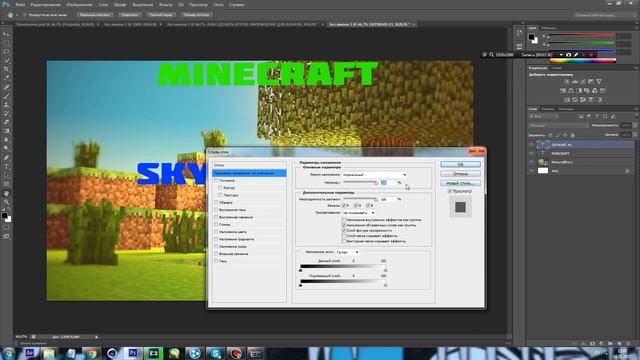Image resolution: width=640 pixels, height=360 pixels.
Task: Select the Hand tool in the toolbox
Action: coord(6,193)
